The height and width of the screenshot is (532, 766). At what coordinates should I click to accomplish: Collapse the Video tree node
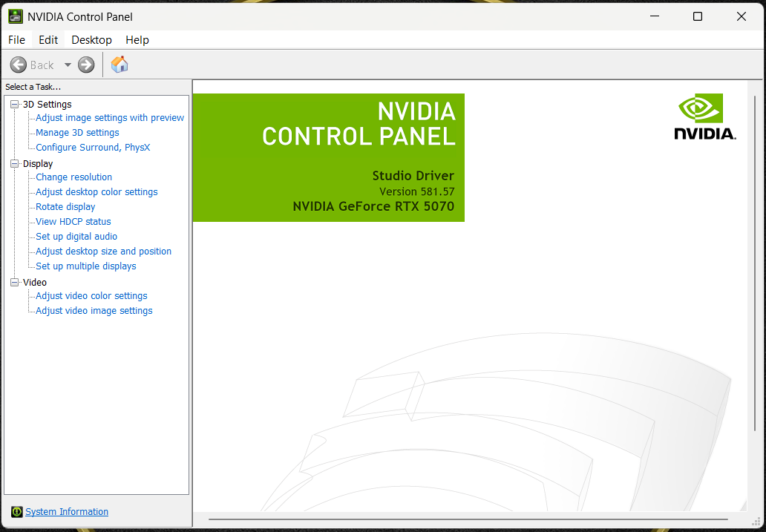point(14,283)
